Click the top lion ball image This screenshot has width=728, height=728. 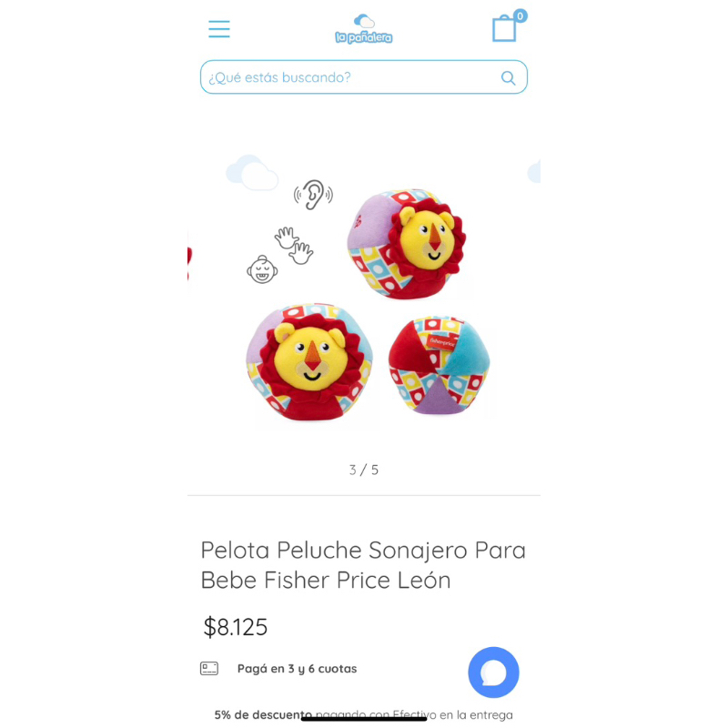(406, 243)
